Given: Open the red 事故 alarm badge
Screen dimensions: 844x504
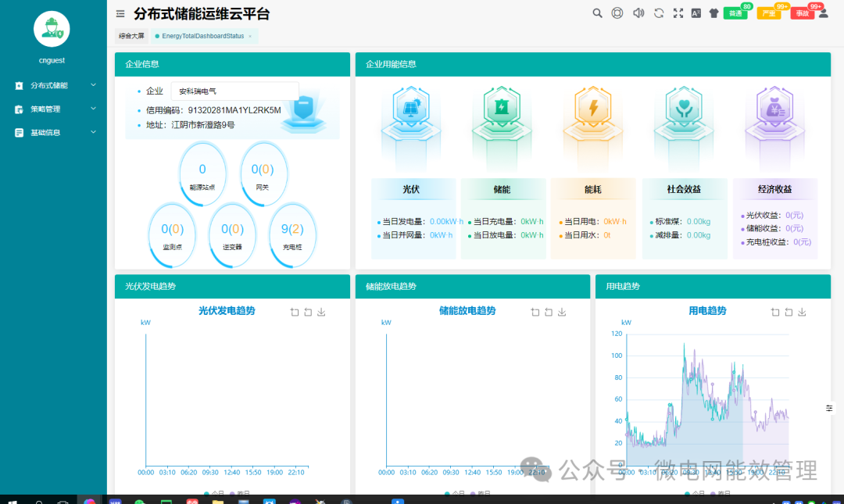Looking at the screenshot, I should coord(802,13).
